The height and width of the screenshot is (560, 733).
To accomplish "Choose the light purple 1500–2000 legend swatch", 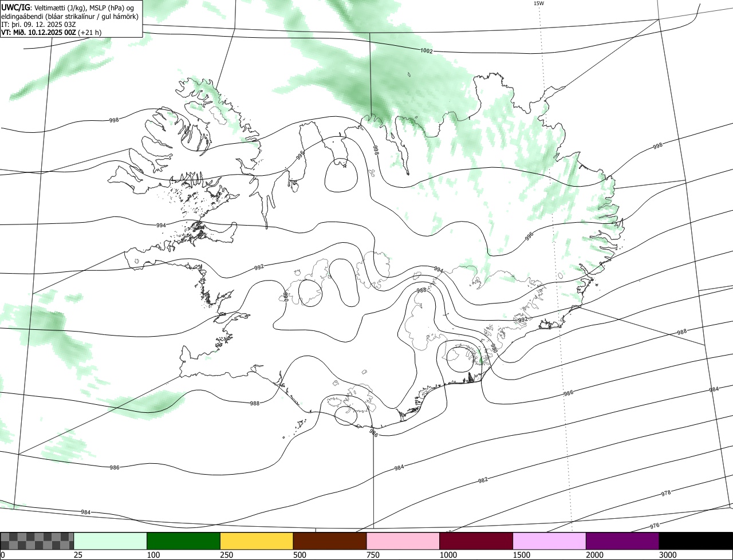I will (x=550, y=541).
